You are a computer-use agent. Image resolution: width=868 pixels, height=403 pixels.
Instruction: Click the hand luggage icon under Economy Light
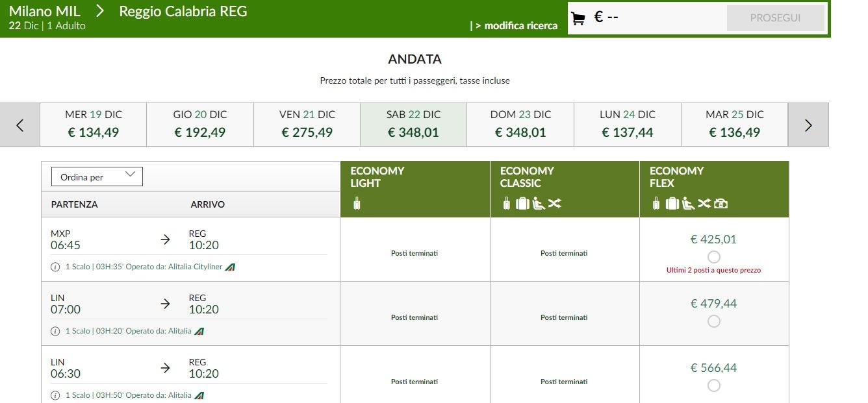point(357,204)
